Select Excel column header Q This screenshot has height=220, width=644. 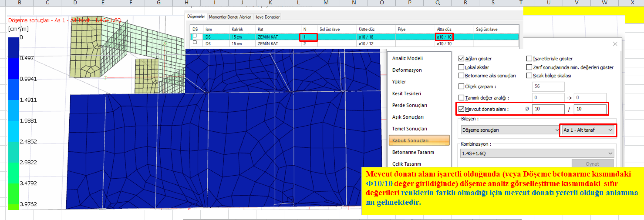(437, 3)
